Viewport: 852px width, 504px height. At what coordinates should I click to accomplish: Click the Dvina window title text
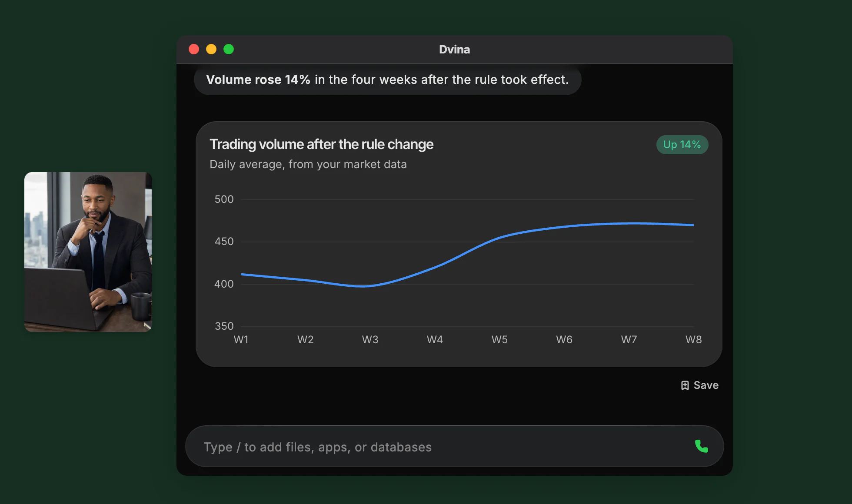pyautogui.click(x=454, y=49)
